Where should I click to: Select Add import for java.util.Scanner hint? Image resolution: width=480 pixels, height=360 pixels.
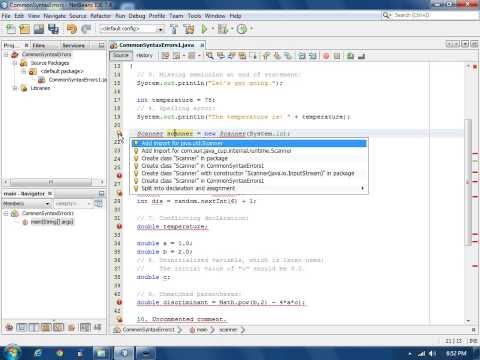tap(249, 143)
